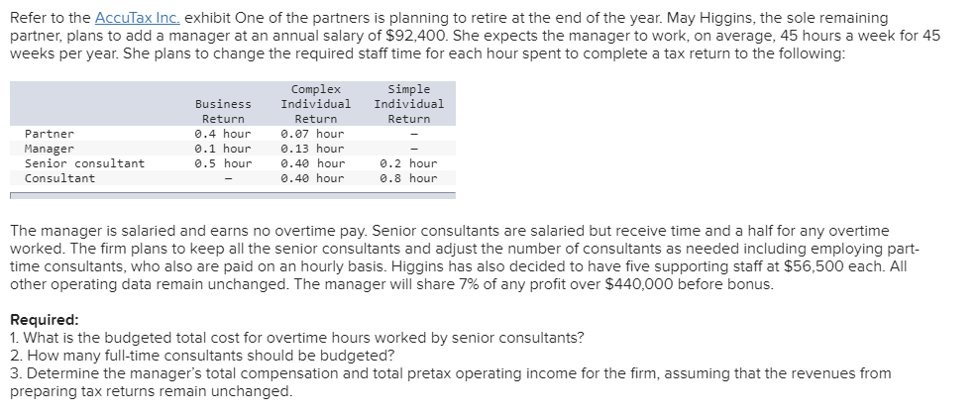Select the Complex Individual Return column header
This screenshot has height=415, width=980.
tap(316, 104)
